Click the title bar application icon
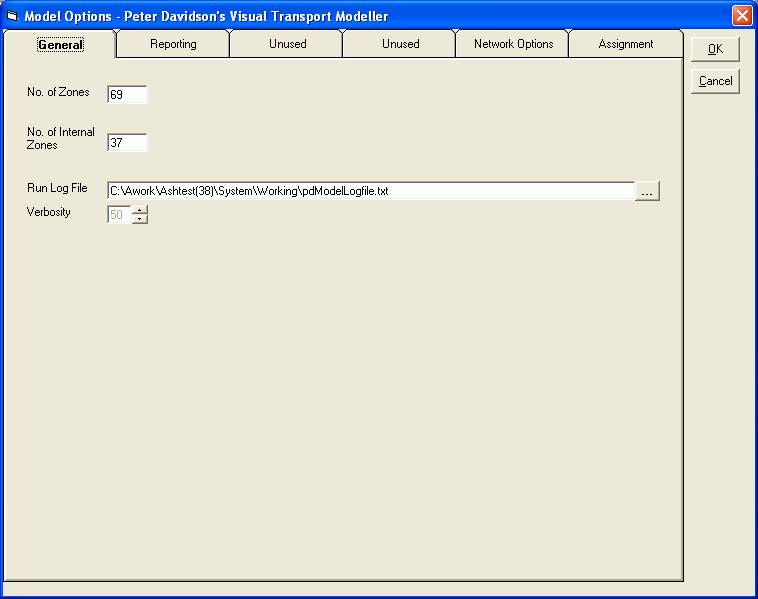 (x=13, y=15)
